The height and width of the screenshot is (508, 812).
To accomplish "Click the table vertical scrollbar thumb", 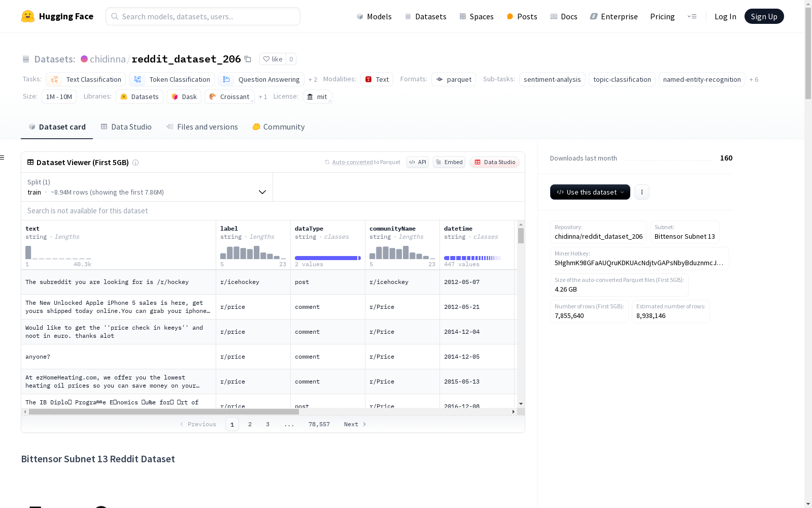I will (521, 236).
